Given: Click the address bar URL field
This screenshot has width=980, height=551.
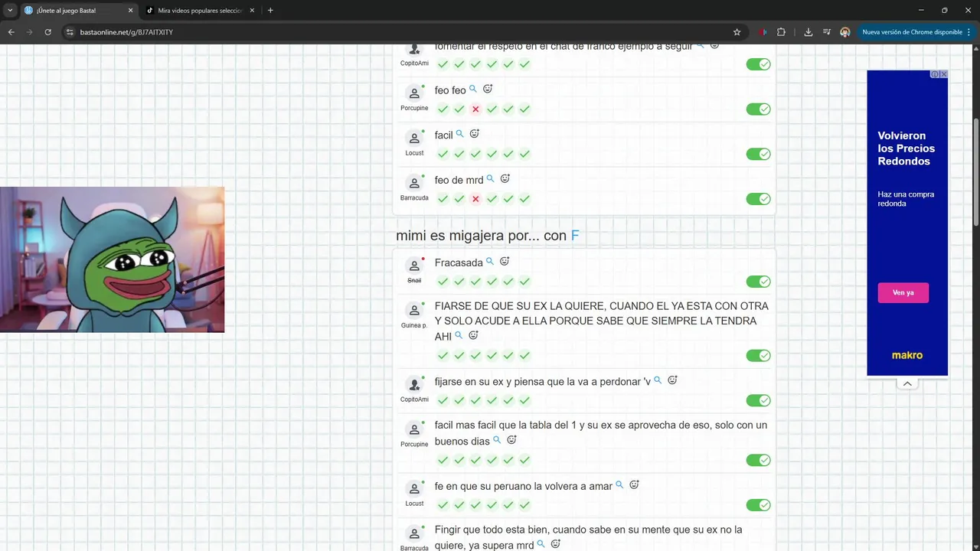Looking at the screenshot, I should click(x=398, y=32).
